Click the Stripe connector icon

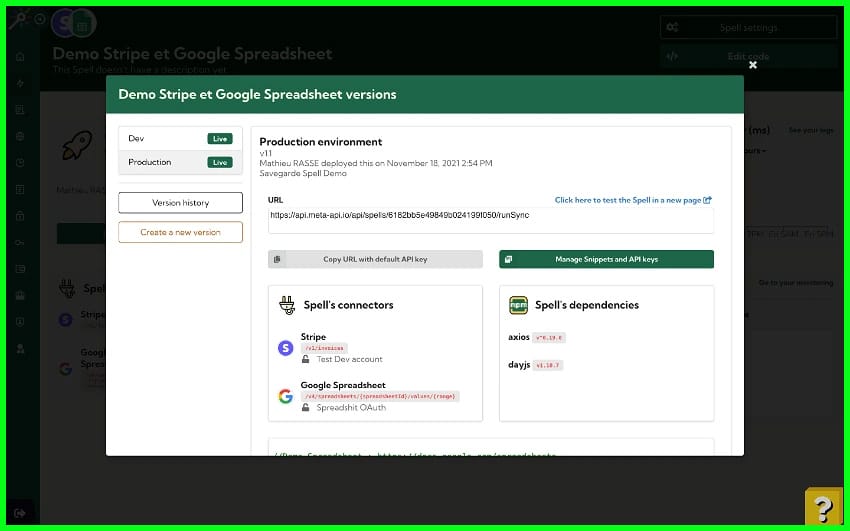285,348
